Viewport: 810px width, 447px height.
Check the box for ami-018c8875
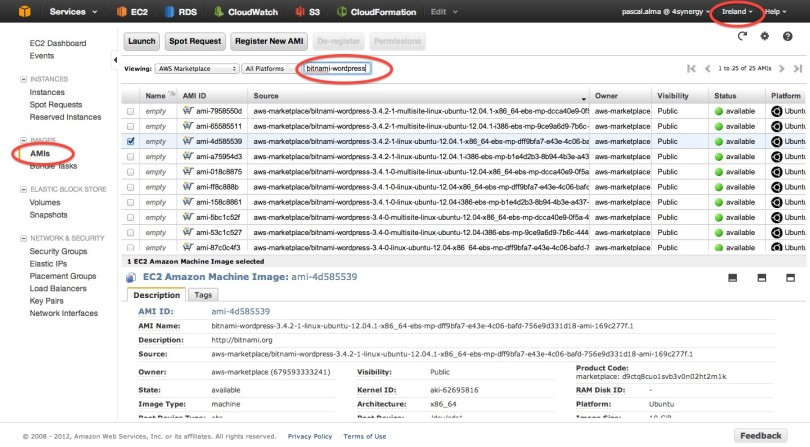pyautogui.click(x=130, y=172)
